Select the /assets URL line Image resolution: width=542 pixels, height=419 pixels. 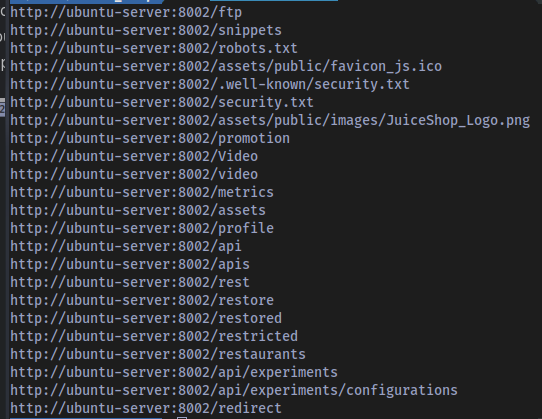pos(138,211)
